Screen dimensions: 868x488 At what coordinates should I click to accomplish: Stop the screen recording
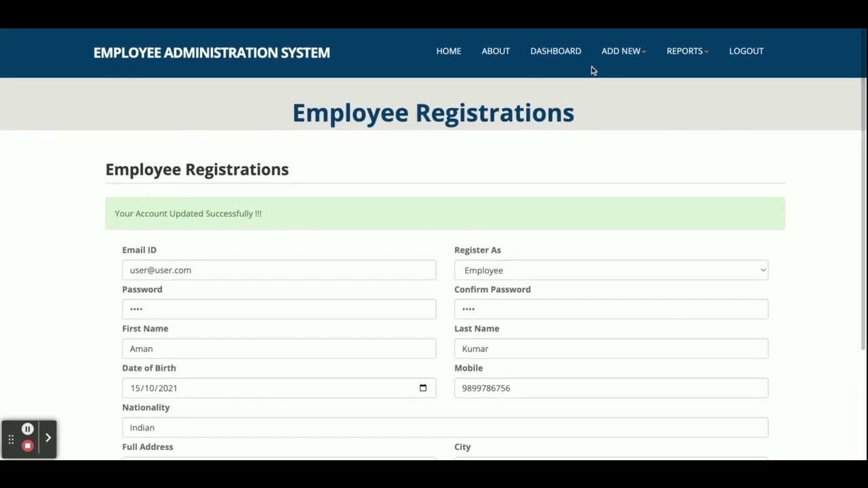click(x=28, y=446)
